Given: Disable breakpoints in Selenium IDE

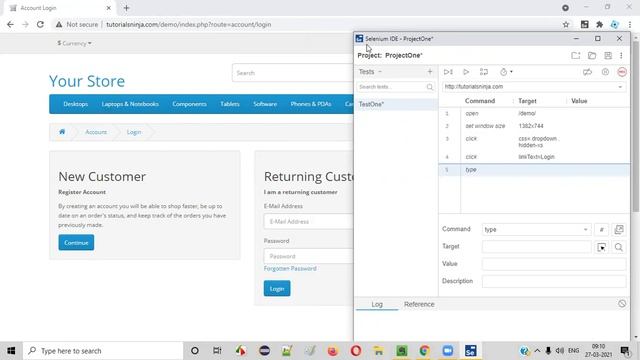Looking at the screenshot, I should 587,72.
